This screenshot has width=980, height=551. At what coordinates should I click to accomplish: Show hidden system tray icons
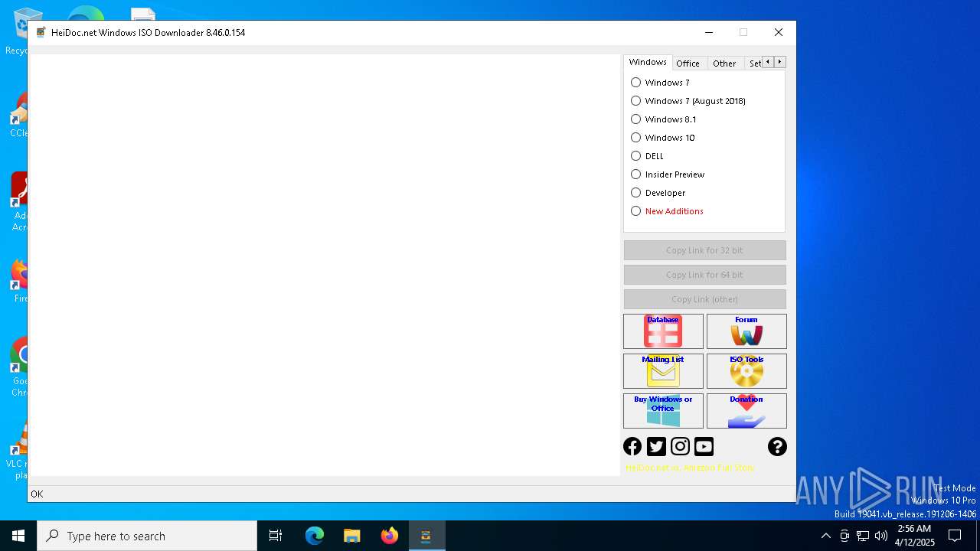tap(825, 536)
